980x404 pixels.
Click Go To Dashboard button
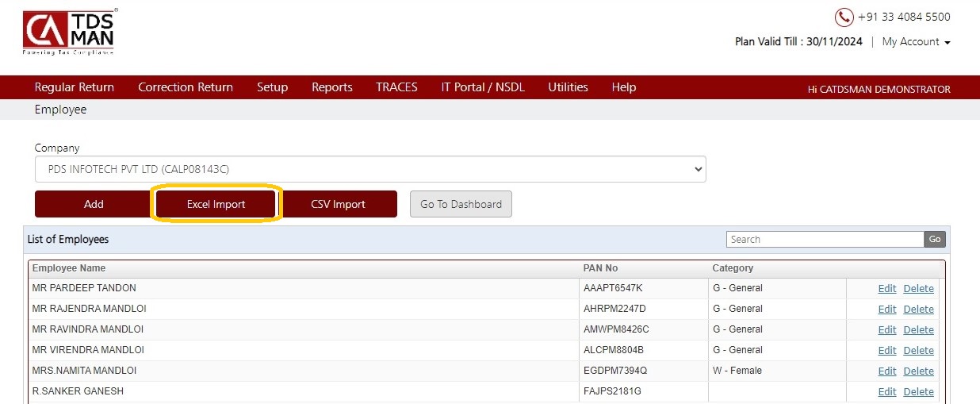(x=461, y=204)
